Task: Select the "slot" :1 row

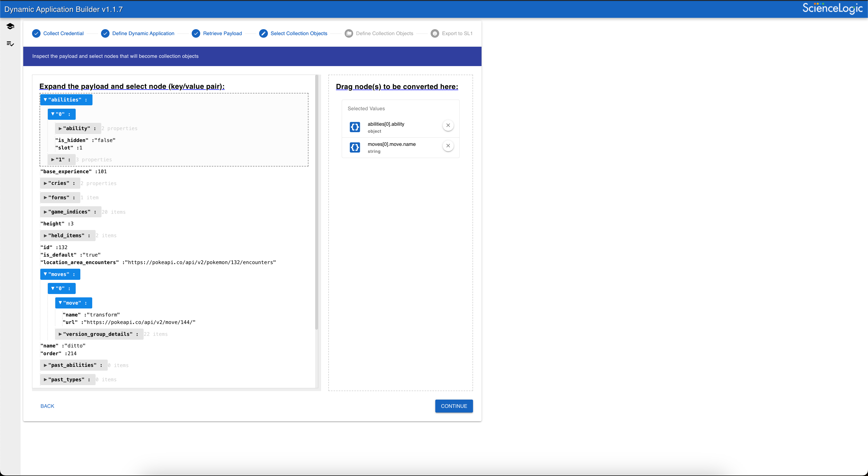Action: (69, 148)
